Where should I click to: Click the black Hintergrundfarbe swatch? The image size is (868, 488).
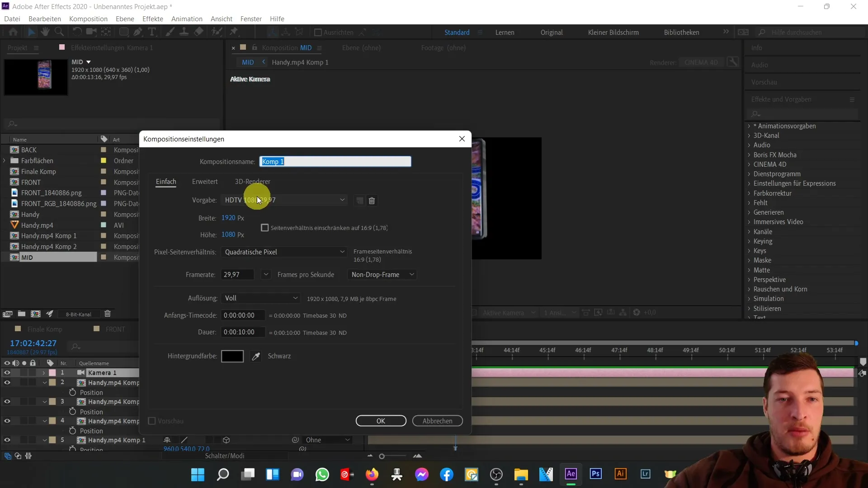coord(232,357)
